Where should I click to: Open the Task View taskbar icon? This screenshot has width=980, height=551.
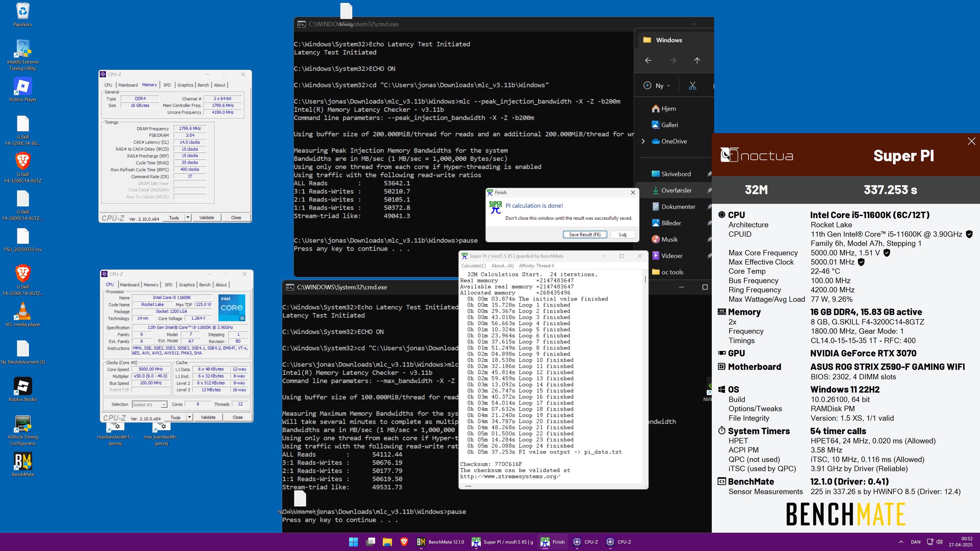[x=371, y=542]
